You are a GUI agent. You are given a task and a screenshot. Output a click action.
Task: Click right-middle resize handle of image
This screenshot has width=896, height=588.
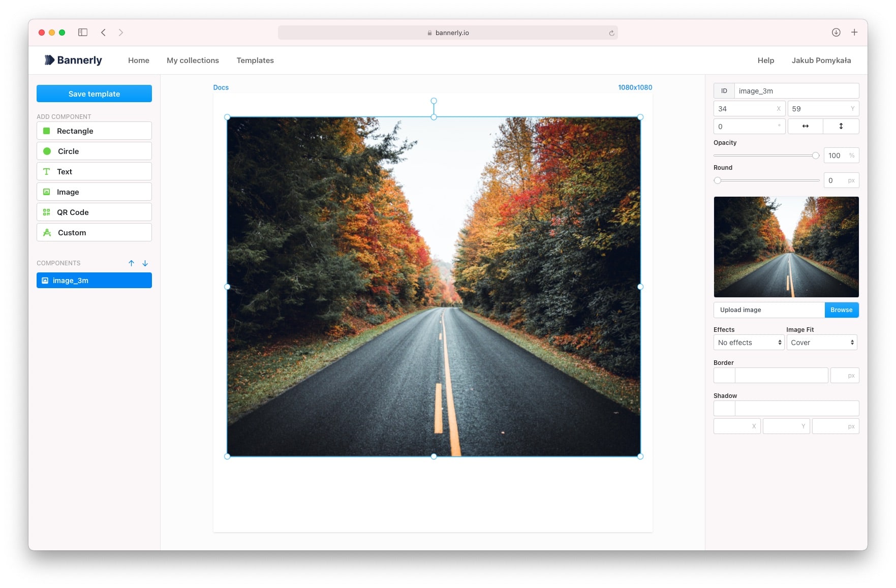(640, 287)
